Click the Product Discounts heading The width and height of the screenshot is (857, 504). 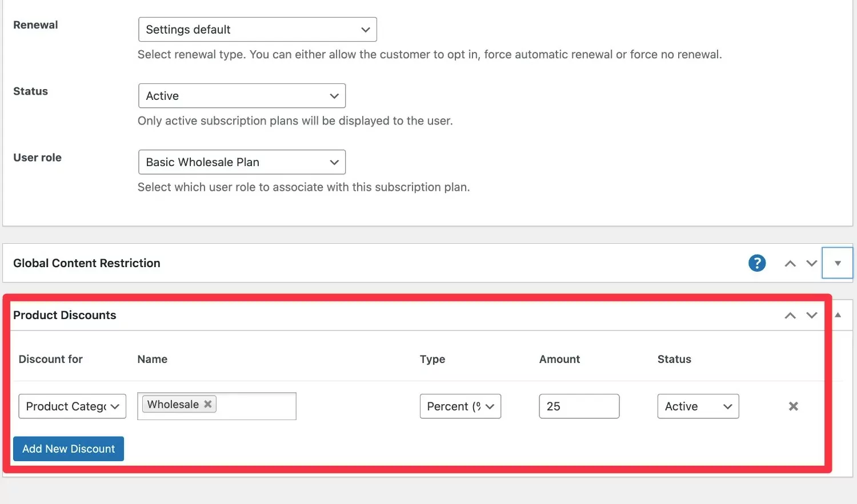point(65,315)
